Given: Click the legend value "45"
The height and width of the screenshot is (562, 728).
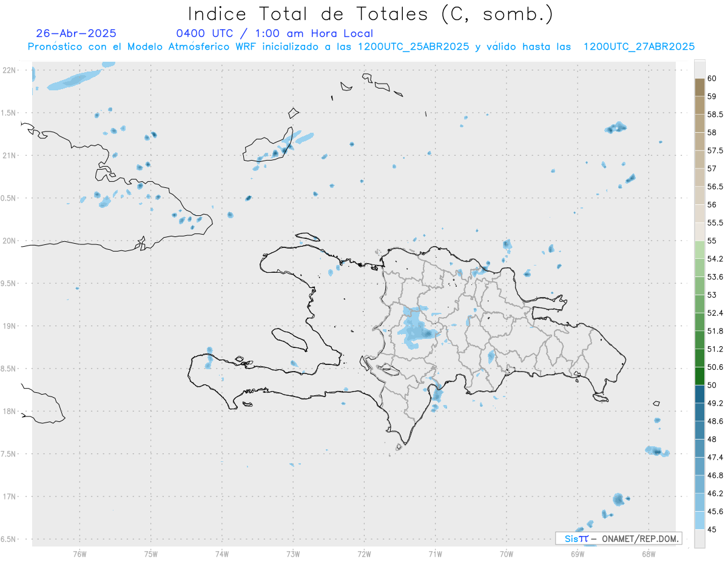Looking at the screenshot, I should pos(712,529).
